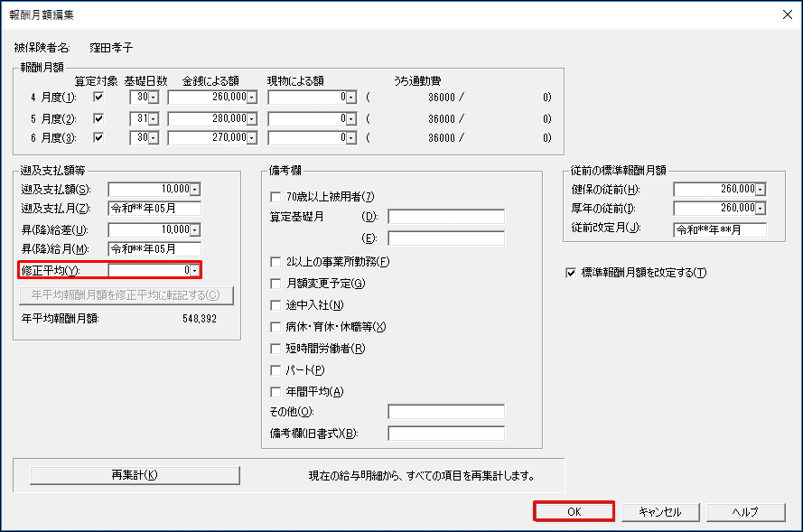The width and height of the screenshot is (803, 532).
Task: Enable the 70歳以上被用者 checkbox
Action: [276, 197]
